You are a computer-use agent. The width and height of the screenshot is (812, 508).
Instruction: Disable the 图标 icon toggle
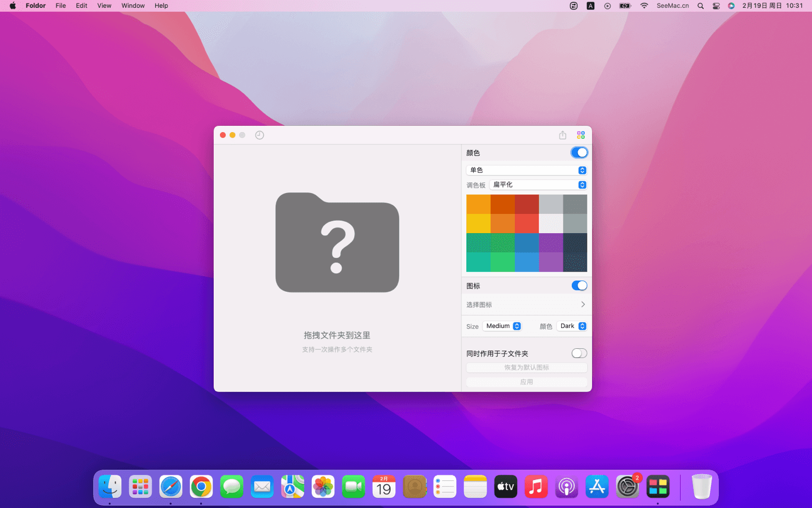tap(579, 286)
